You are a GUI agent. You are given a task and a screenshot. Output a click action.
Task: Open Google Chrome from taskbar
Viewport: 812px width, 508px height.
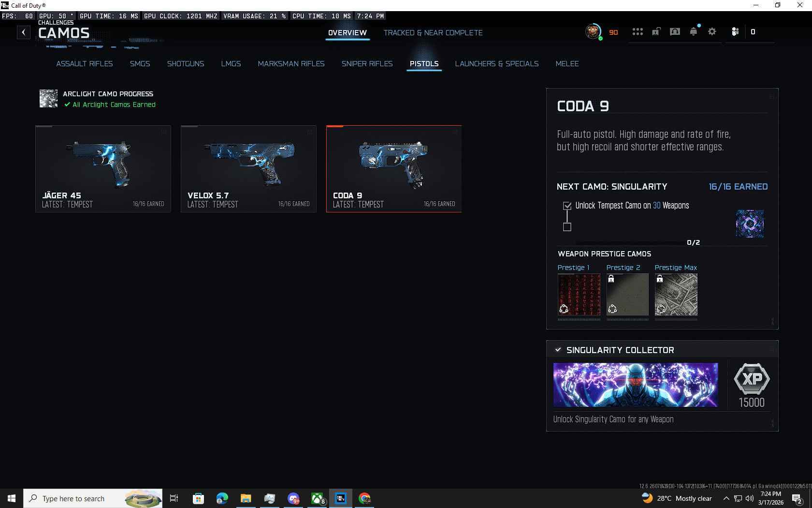364,498
